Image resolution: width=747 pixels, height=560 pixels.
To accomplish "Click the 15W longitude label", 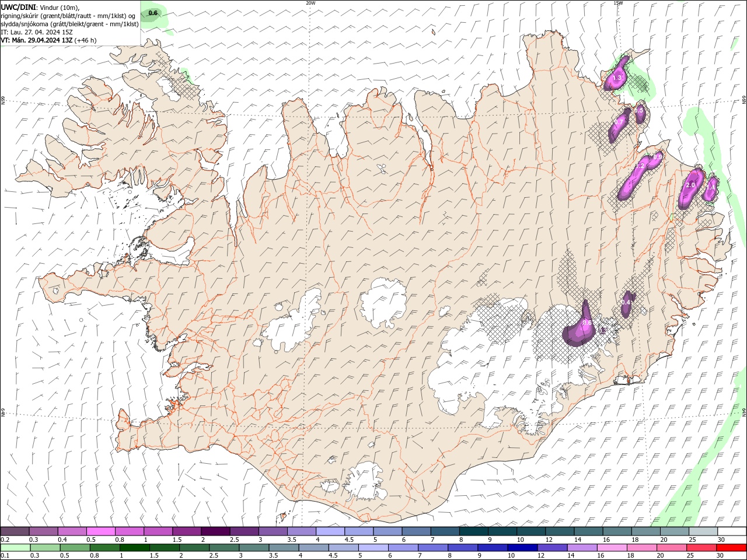I will [x=618, y=3].
